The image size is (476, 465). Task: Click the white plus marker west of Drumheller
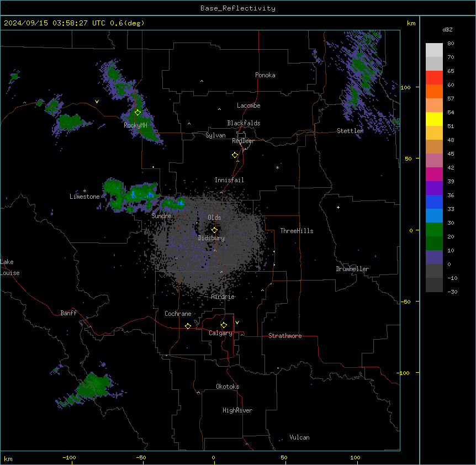[338, 207]
